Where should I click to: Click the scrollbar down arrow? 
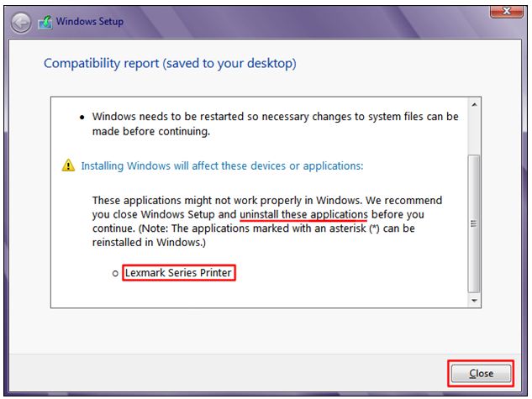click(x=474, y=301)
